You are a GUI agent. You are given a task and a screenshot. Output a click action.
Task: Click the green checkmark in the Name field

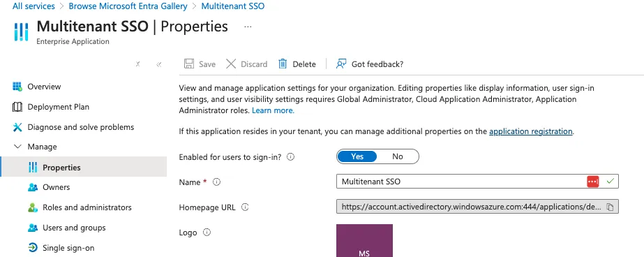(610, 181)
